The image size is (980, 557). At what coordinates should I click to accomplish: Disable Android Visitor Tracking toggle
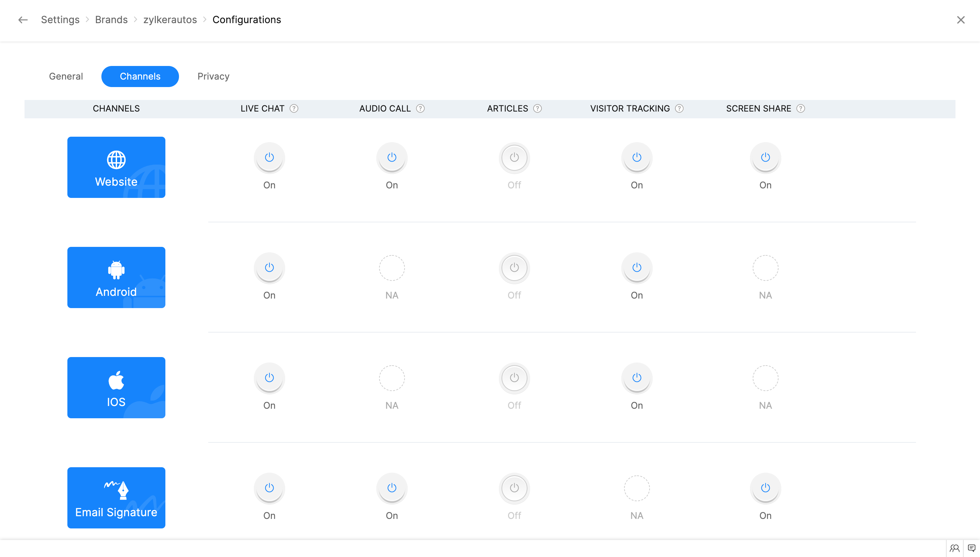(637, 267)
